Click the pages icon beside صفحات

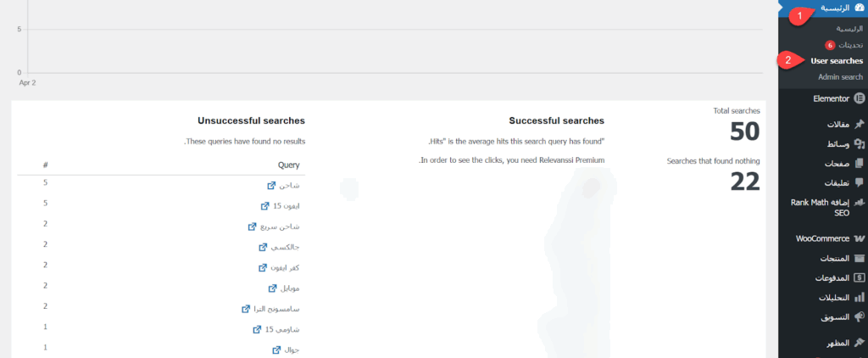(x=860, y=164)
